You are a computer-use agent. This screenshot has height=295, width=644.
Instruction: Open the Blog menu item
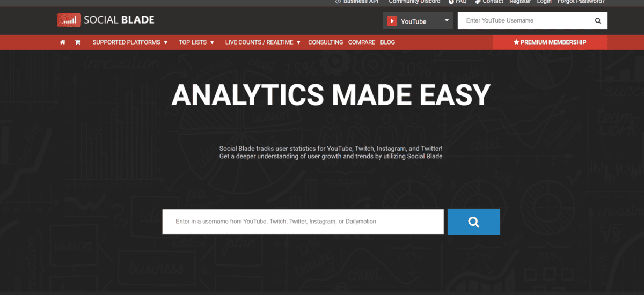pyautogui.click(x=387, y=42)
